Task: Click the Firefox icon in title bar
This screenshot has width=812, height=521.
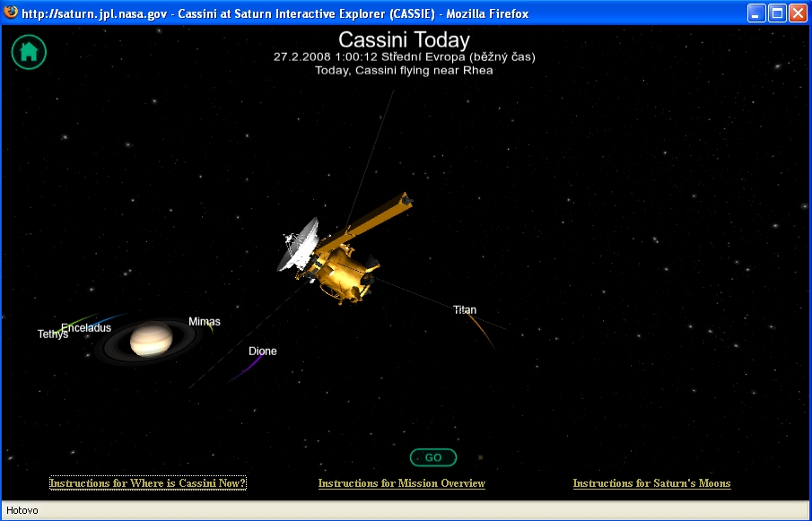Action: click(x=11, y=13)
